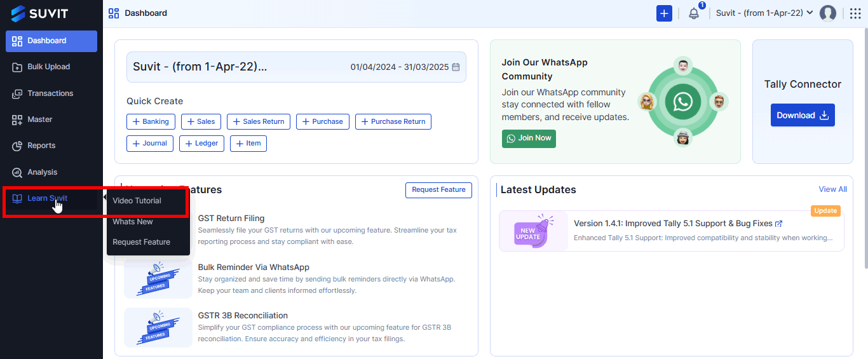The width and height of the screenshot is (868, 359).
Task: Click the Join Our WhatsApp Community heading
Action: click(545, 69)
